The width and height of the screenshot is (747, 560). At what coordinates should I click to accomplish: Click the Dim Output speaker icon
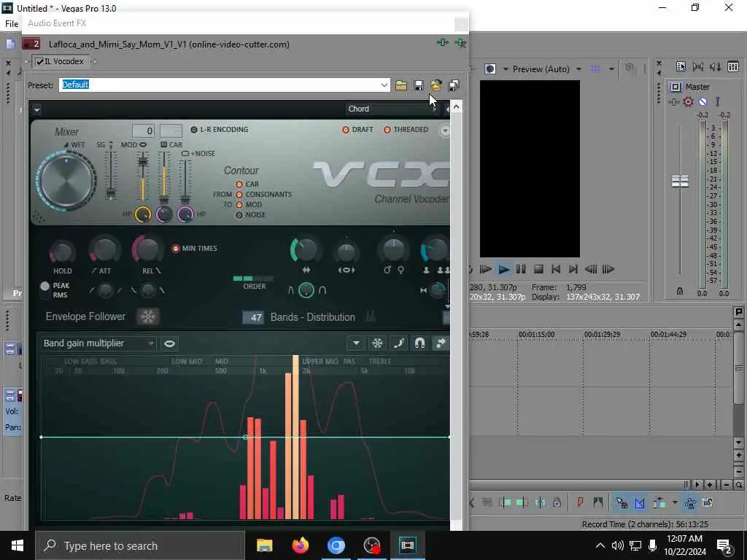point(716,66)
